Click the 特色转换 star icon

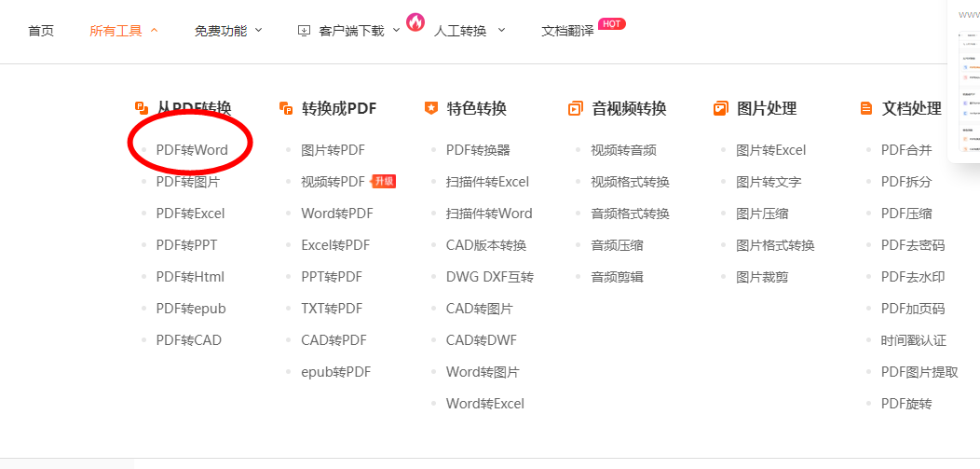pos(431,108)
